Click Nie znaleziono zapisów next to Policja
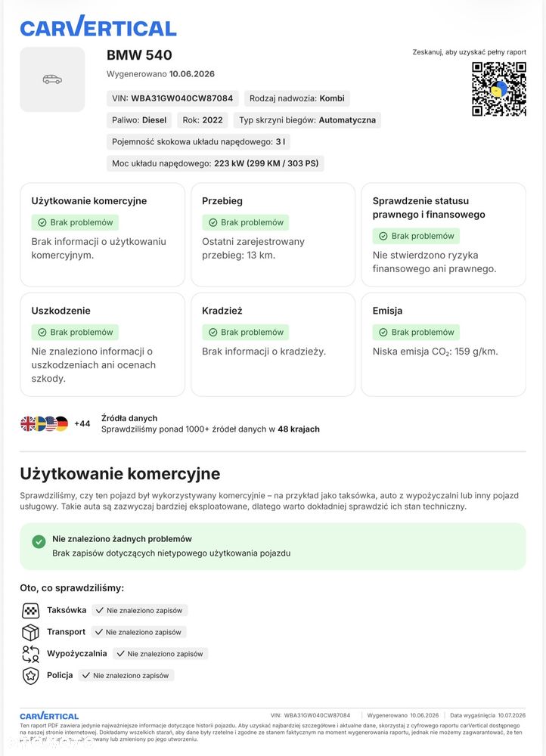Screen dimensions: 546x756 126,675
